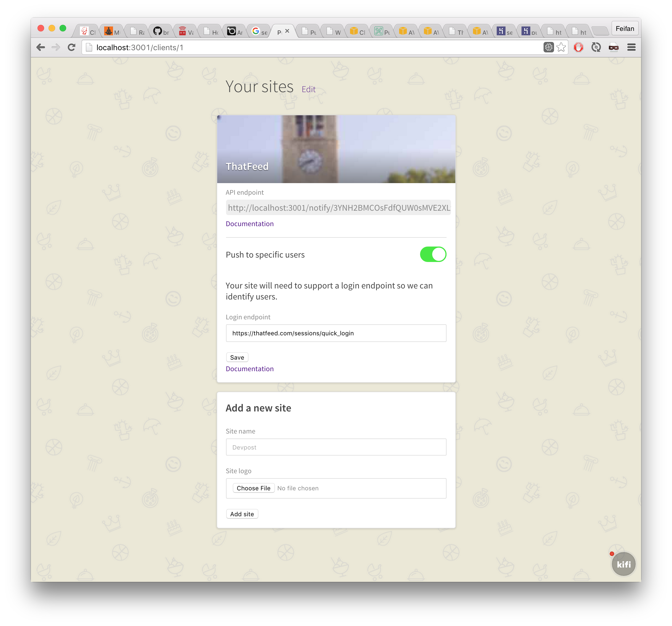Focus the Login endpoint input field

[x=336, y=333]
